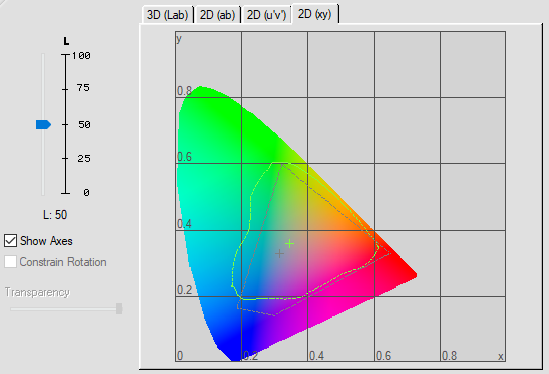Click the 75 mark on L scale
The width and height of the screenshot is (549, 374).
pos(83,88)
